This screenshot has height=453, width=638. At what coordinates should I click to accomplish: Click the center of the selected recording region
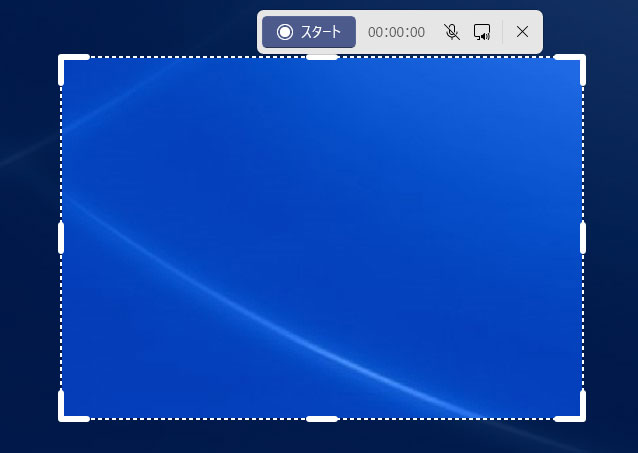[x=322, y=237]
